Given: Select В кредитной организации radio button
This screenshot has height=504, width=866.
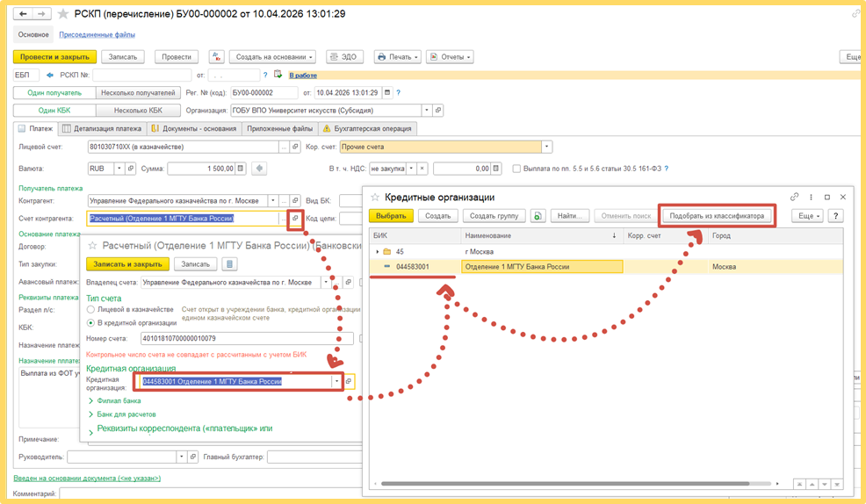Looking at the screenshot, I should coord(90,322).
